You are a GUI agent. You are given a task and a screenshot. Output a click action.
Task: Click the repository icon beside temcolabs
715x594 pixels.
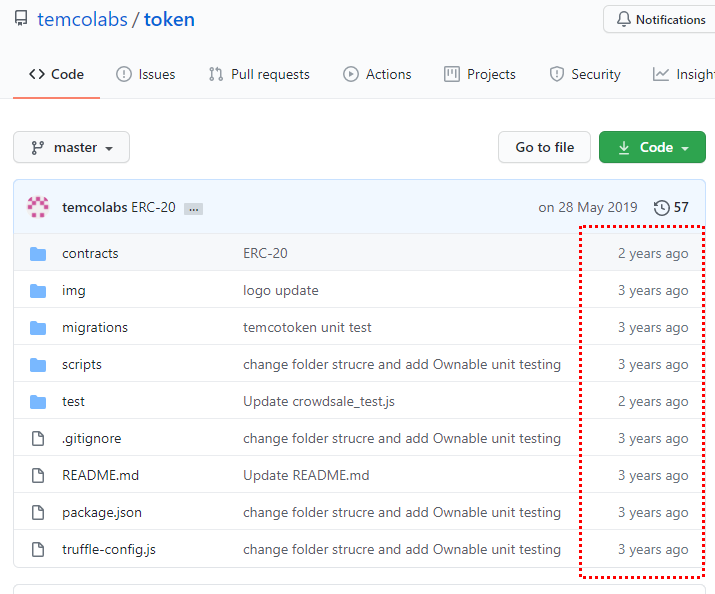[21, 19]
